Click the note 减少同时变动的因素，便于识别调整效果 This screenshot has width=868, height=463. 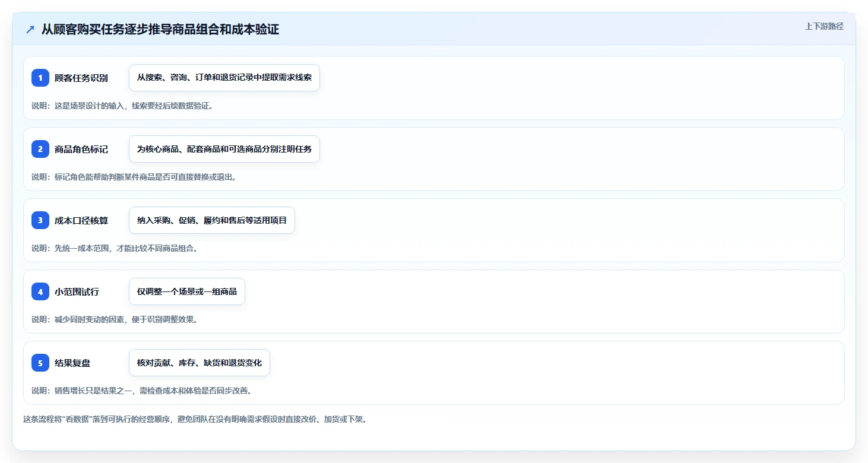click(115, 319)
